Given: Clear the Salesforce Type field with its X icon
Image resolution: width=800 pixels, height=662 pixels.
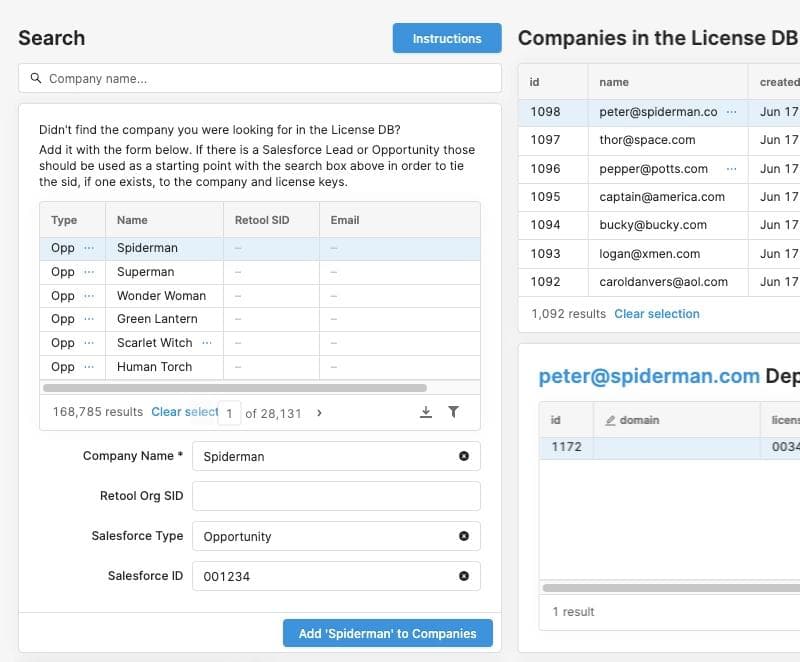Looking at the screenshot, I should point(464,536).
